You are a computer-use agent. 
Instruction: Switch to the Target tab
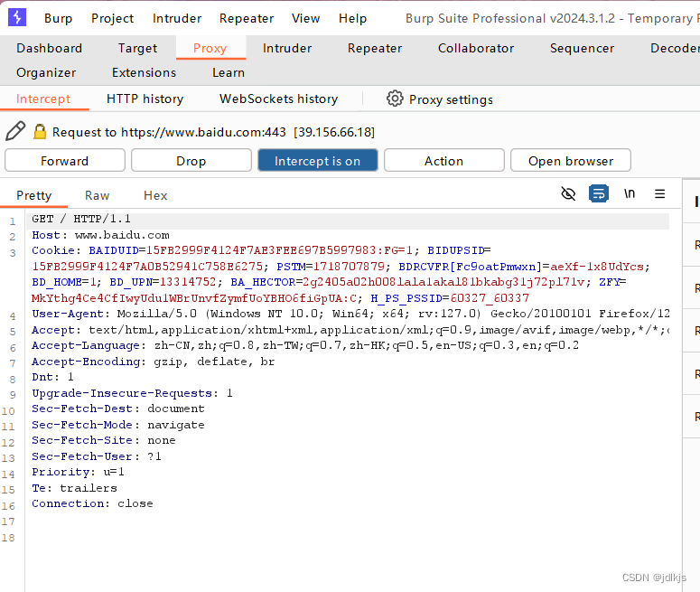pos(137,48)
